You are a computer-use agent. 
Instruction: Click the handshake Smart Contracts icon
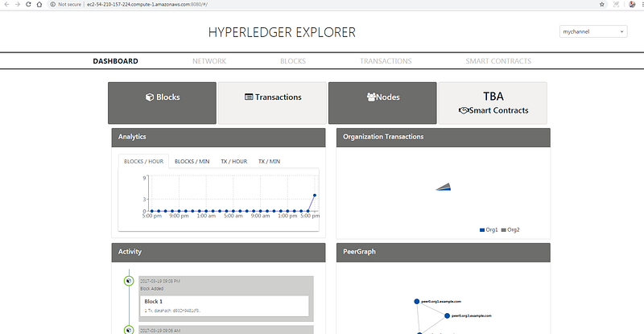click(x=464, y=110)
